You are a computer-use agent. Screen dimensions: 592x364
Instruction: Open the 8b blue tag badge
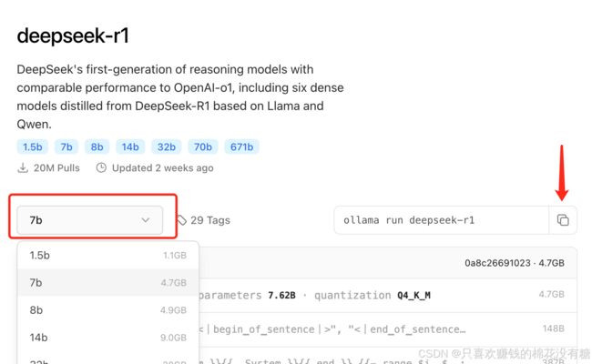[97, 147]
